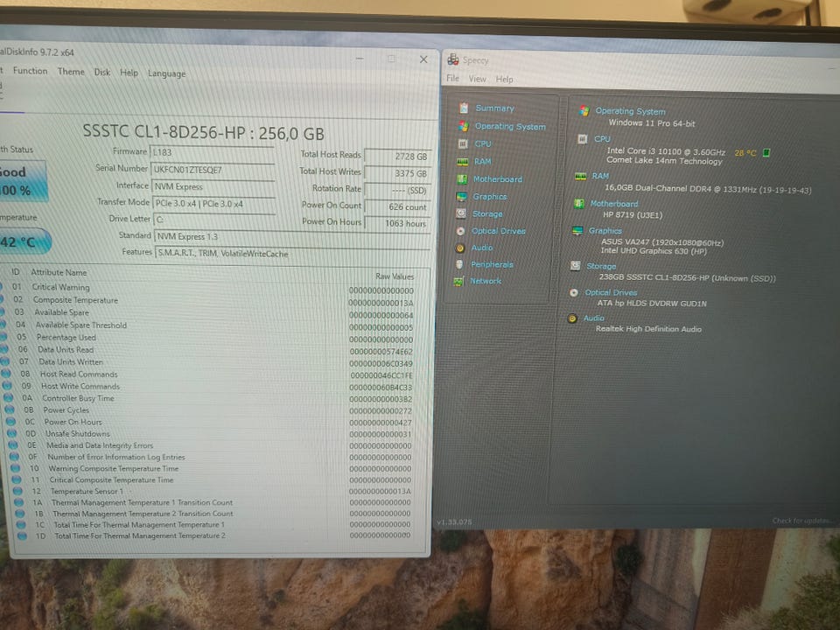
Task: Click the Graphics monitor icon in sidebar
Action: 461,197
